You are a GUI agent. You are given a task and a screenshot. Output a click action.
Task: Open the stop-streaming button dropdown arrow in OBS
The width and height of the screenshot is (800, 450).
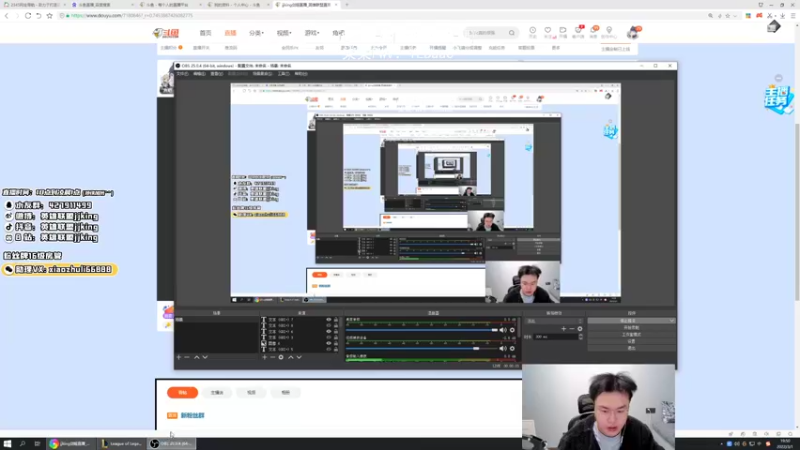(672, 321)
